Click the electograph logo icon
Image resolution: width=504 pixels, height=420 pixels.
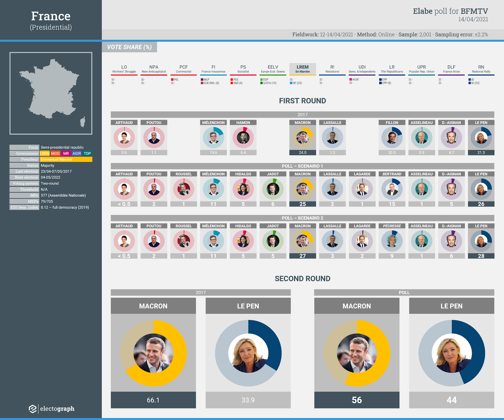tap(33, 409)
